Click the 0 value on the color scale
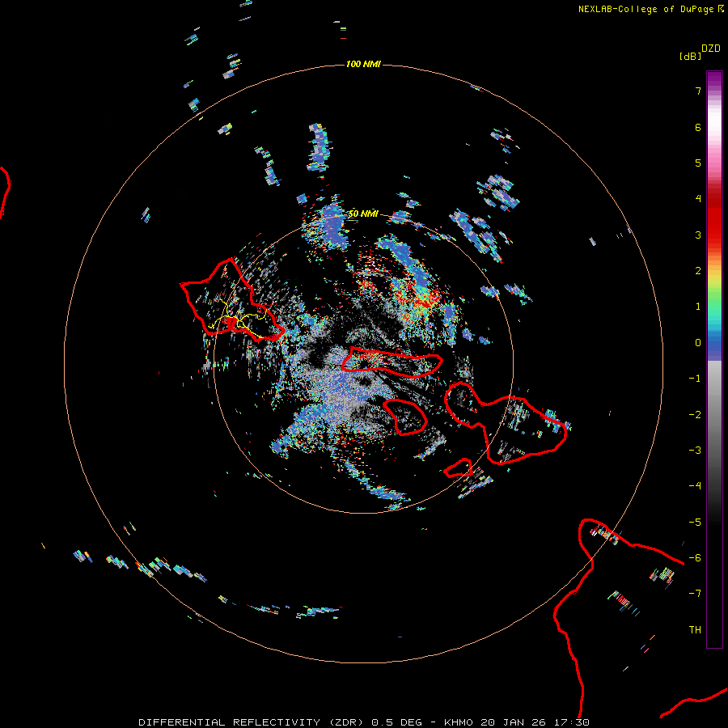 coord(698,343)
